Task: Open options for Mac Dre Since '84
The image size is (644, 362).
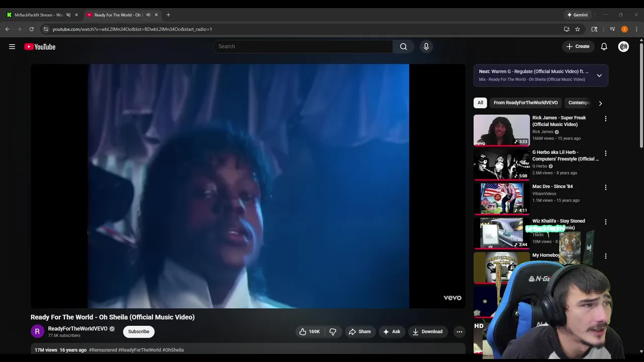Action: [x=606, y=188]
